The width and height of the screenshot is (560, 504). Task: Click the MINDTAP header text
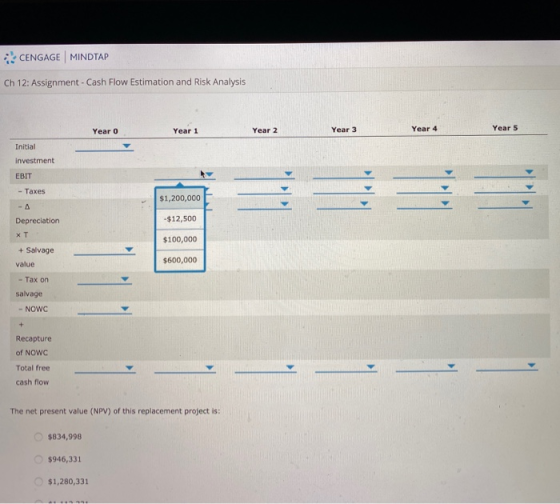(x=89, y=57)
